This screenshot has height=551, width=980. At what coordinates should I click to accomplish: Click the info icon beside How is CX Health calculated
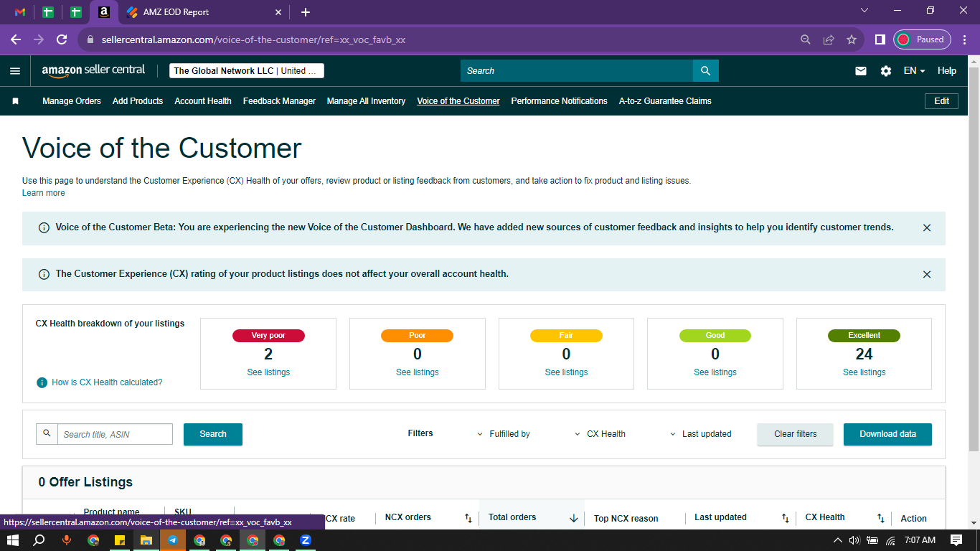42,382
